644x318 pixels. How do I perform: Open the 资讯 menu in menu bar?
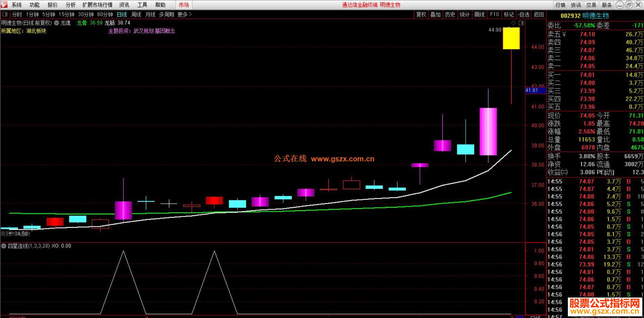[x=124, y=5]
